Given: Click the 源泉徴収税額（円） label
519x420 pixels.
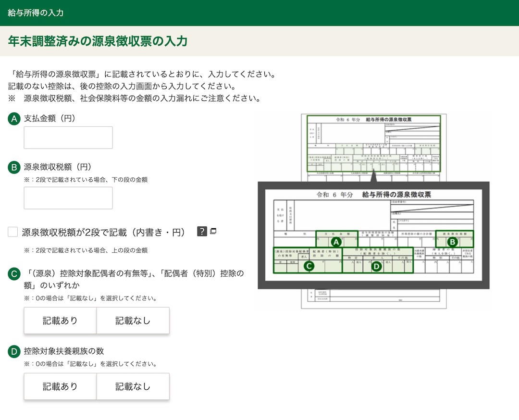Looking at the screenshot, I should 58,167.
